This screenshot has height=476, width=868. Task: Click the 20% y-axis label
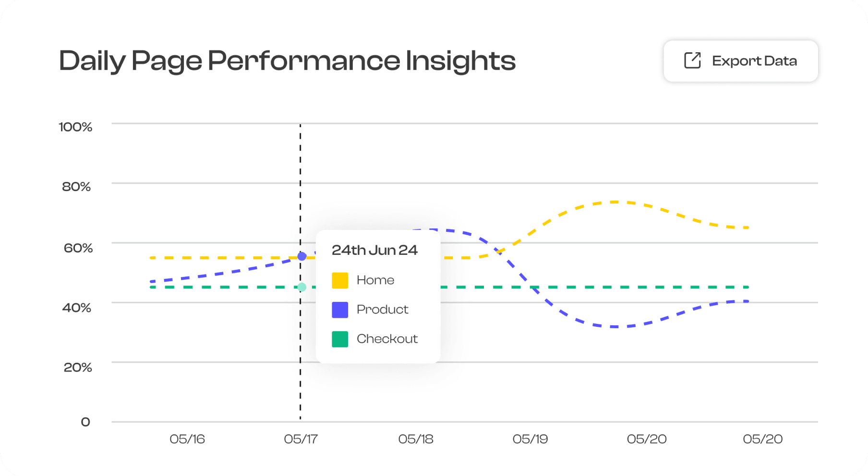78,368
